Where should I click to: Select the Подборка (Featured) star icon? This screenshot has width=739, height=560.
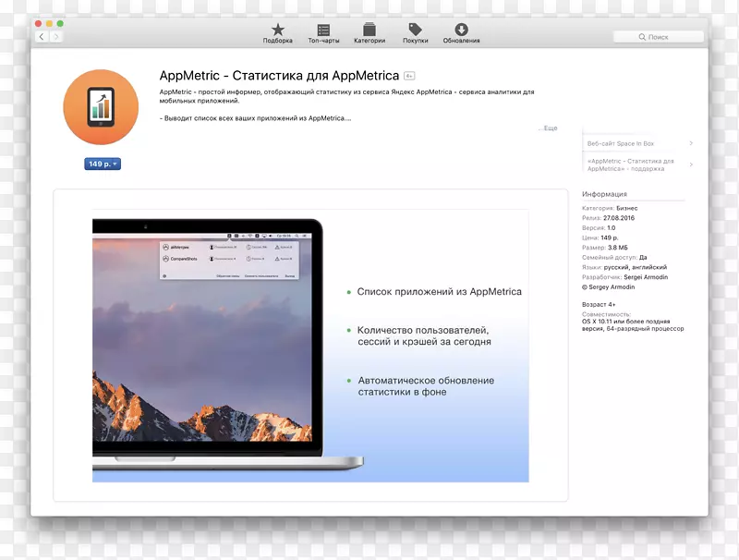277,30
